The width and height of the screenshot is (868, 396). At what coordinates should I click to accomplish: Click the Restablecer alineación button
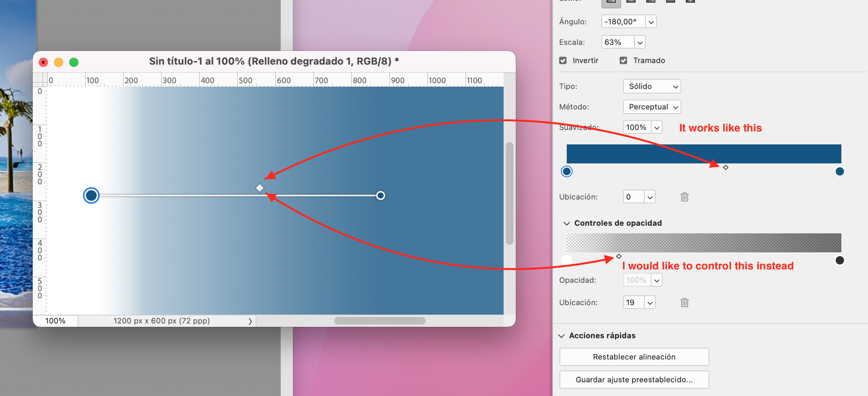click(634, 356)
